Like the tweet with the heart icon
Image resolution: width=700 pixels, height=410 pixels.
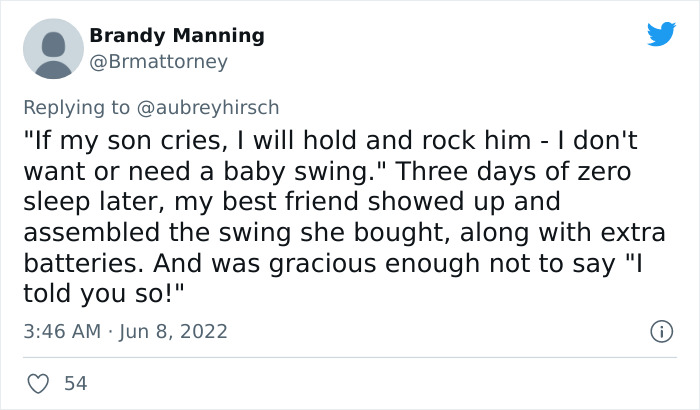coord(37,382)
